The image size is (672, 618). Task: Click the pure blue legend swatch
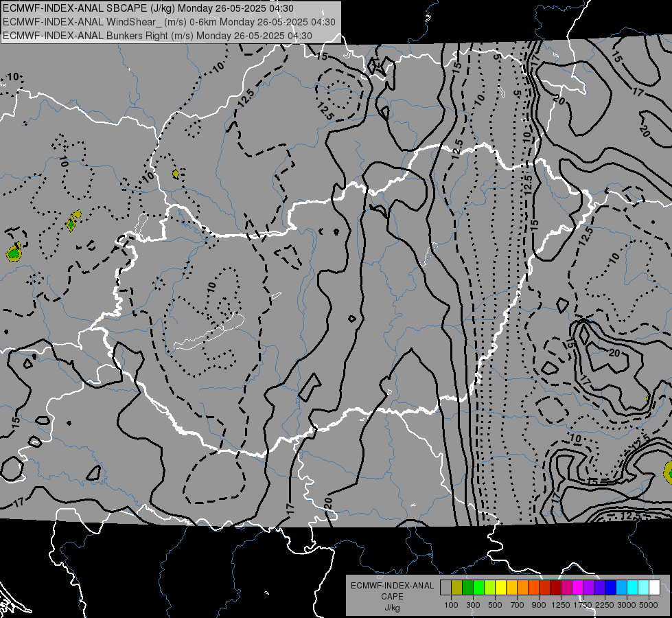pyautogui.click(x=611, y=588)
